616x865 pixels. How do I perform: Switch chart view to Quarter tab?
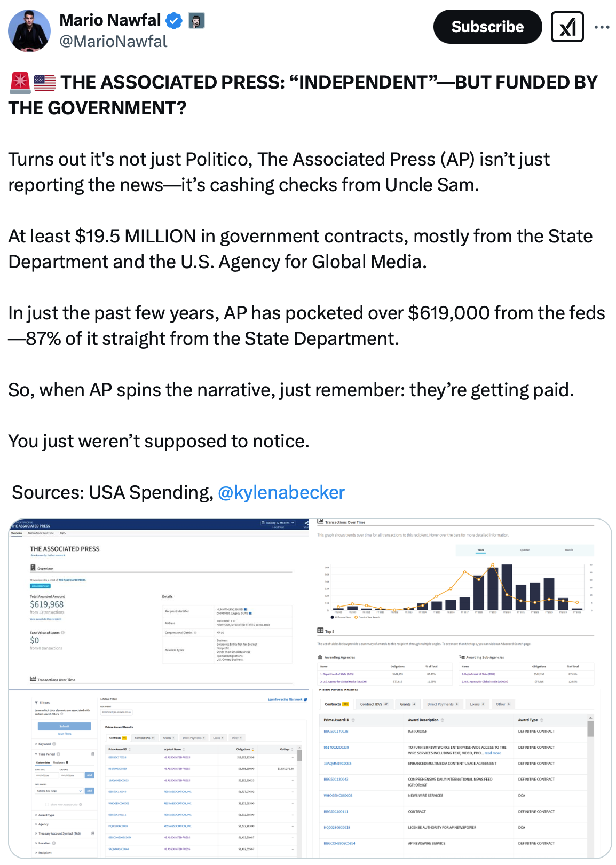click(525, 550)
